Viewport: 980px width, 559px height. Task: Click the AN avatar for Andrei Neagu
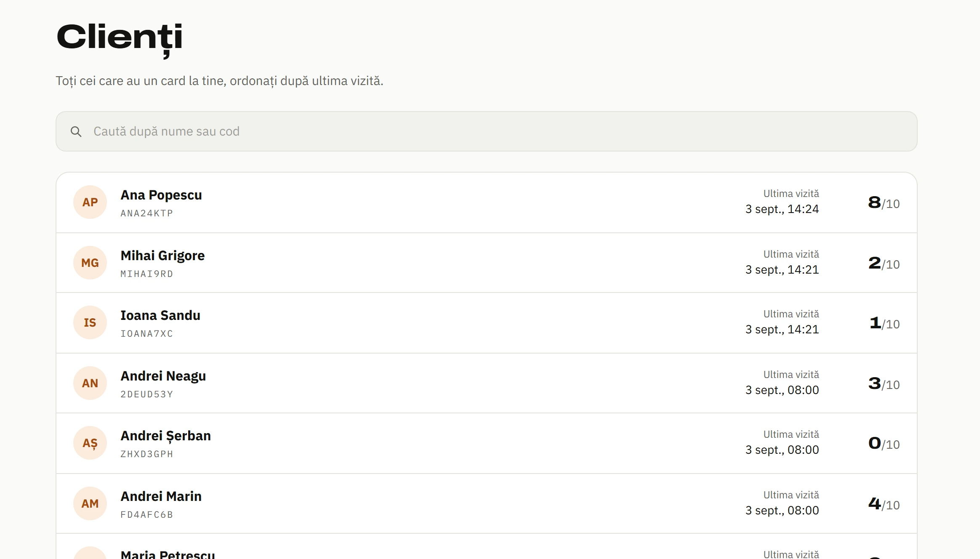tap(90, 383)
